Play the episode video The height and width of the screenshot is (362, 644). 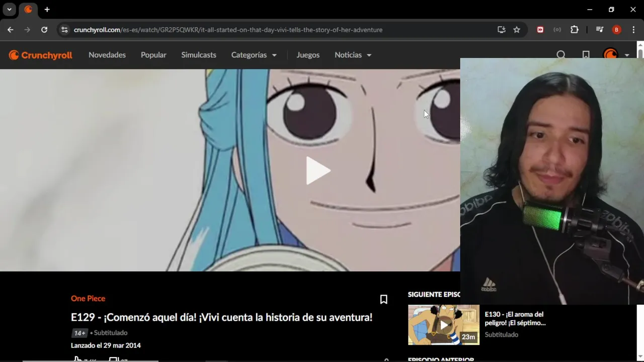[318, 170]
